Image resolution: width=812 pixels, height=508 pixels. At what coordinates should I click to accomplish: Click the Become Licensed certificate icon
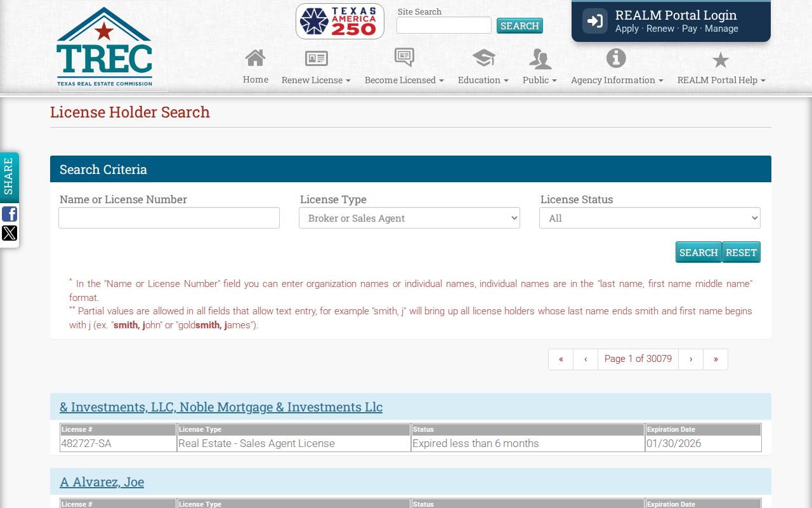click(404, 57)
